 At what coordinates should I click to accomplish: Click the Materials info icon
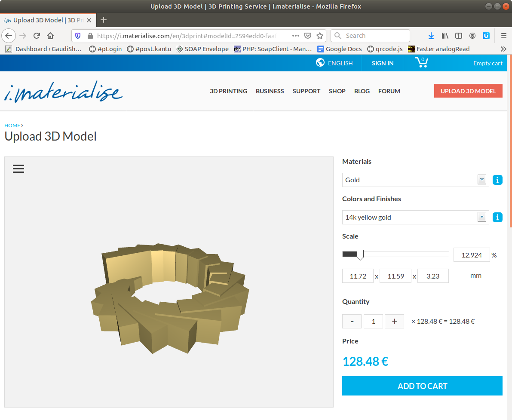(497, 180)
